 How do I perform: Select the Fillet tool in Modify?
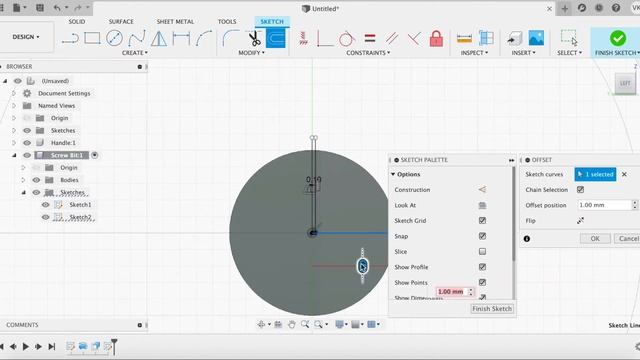coord(231,38)
